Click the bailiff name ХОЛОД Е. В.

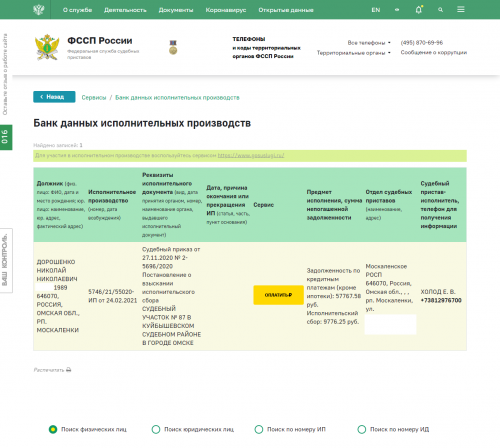point(438,292)
